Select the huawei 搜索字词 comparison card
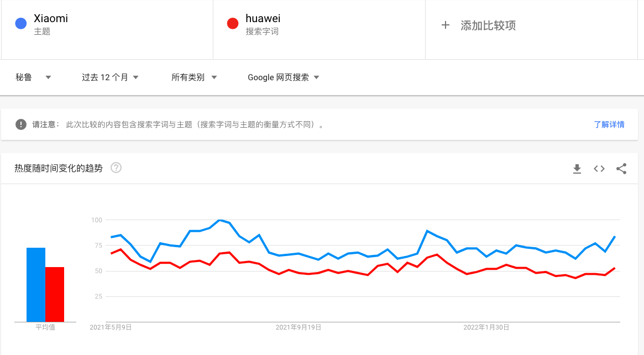Screen dimensions: 644x355 pos(318,29)
